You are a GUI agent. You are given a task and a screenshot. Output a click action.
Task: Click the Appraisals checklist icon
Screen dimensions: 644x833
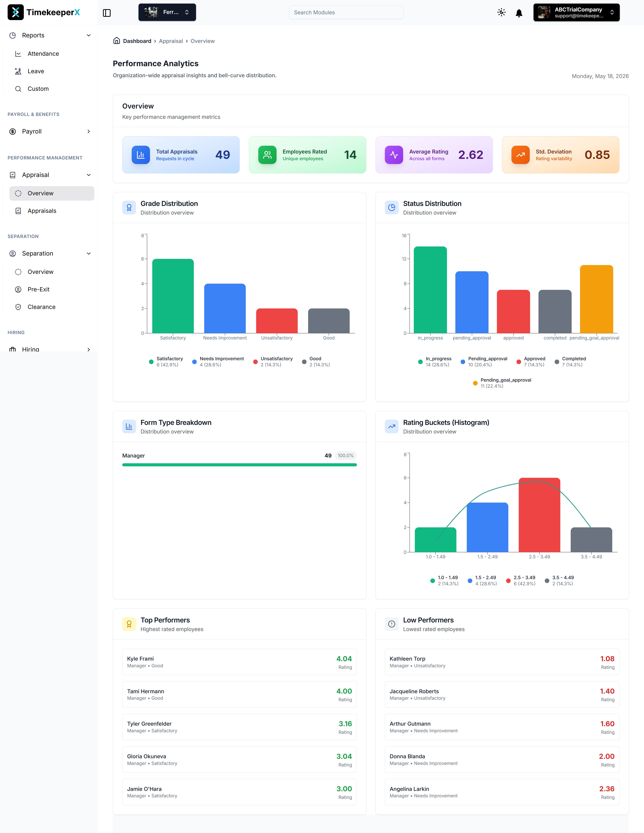point(18,211)
